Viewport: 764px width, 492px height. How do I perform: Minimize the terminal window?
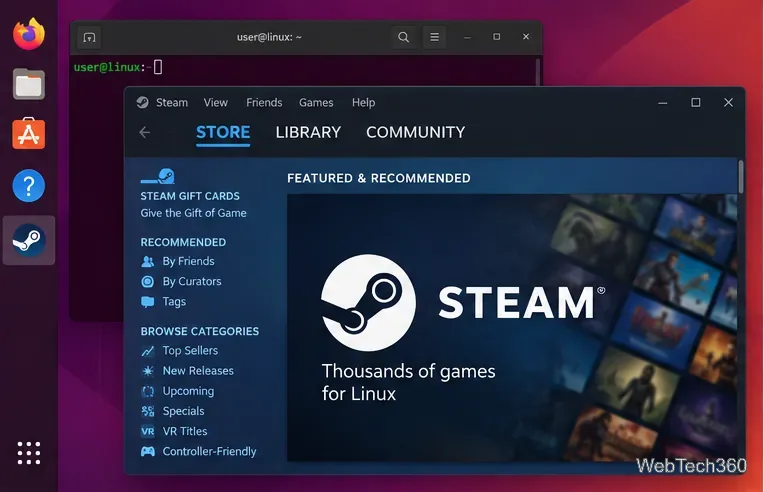tap(467, 37)
